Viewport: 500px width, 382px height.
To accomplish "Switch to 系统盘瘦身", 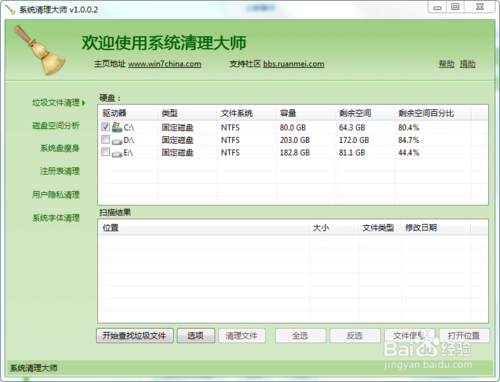I will (60, 148).
